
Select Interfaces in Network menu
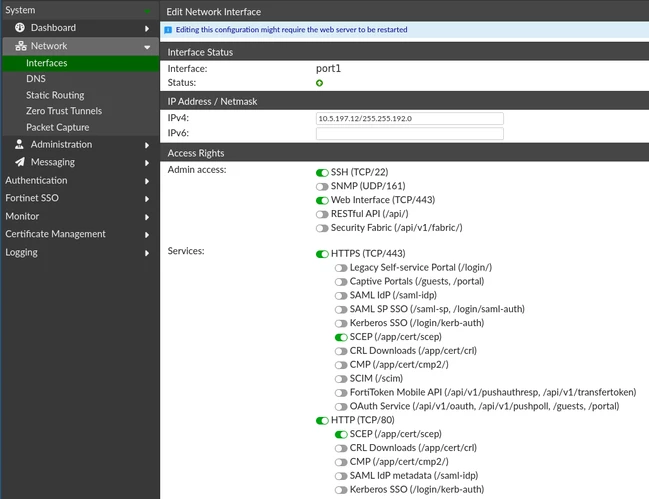81,63
